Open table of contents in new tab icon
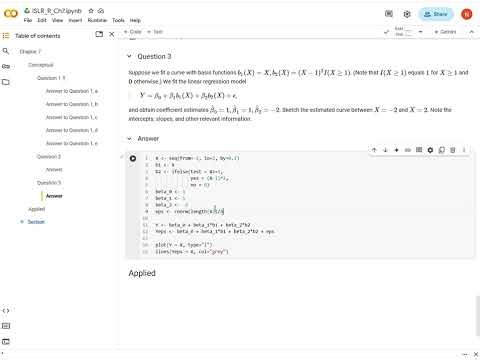Screen dimensions: 480x360 (99, 34)
